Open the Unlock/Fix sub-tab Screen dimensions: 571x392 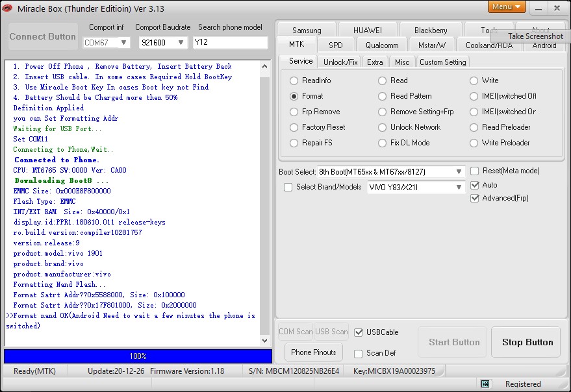[x=340, y=62]
